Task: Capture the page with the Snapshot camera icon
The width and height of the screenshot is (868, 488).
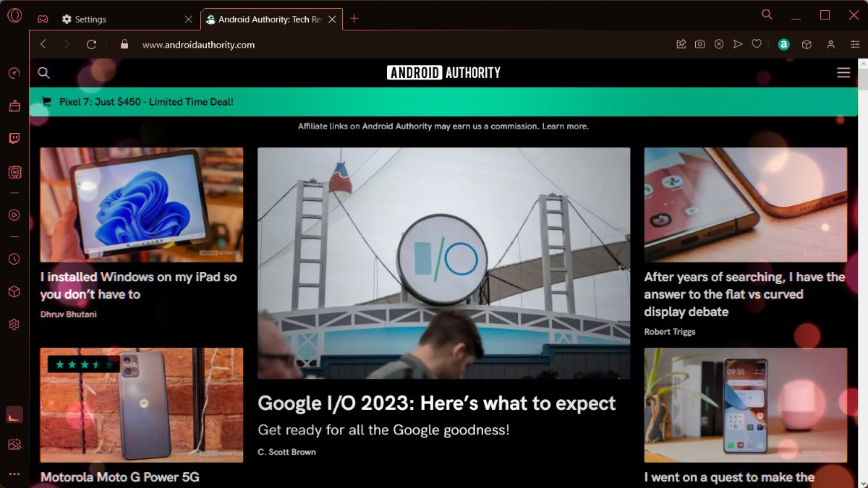Action: click(x=699, y=44)
